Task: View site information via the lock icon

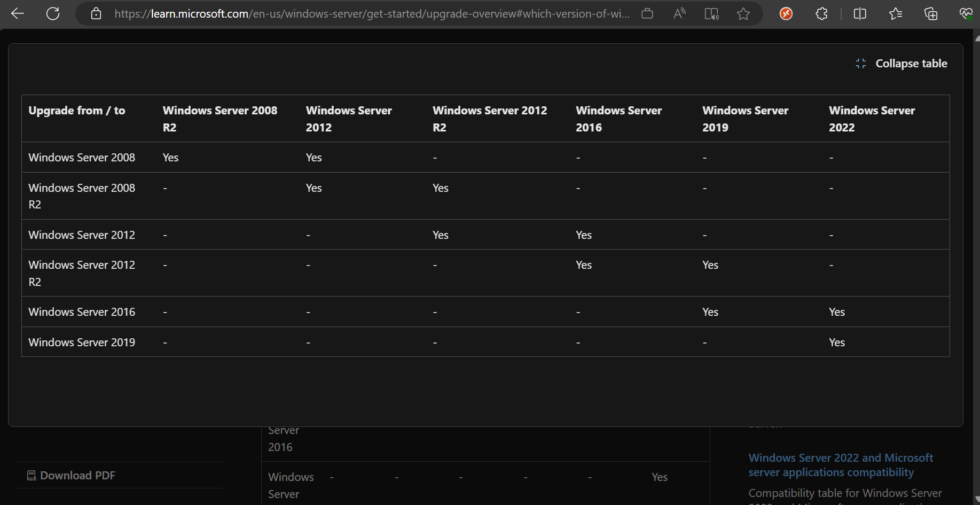Action: [x=96, y=13]
